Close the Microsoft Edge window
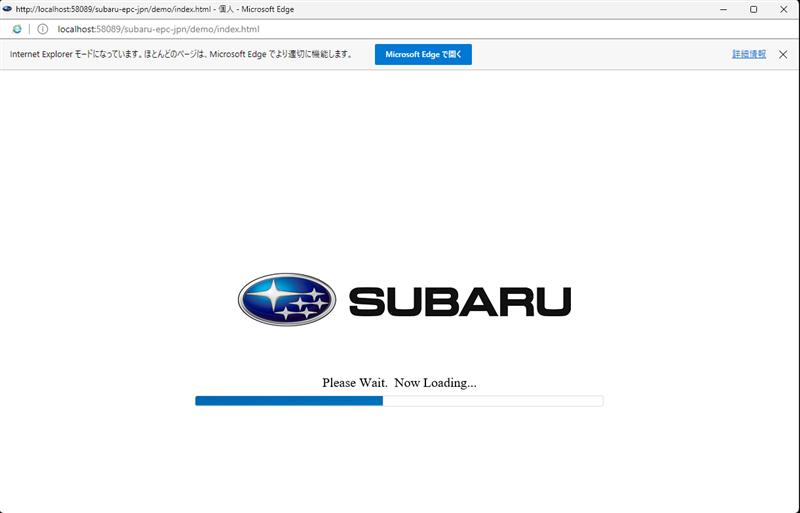The height and width of the screenshot is (513, 800). tap(783, 9)
